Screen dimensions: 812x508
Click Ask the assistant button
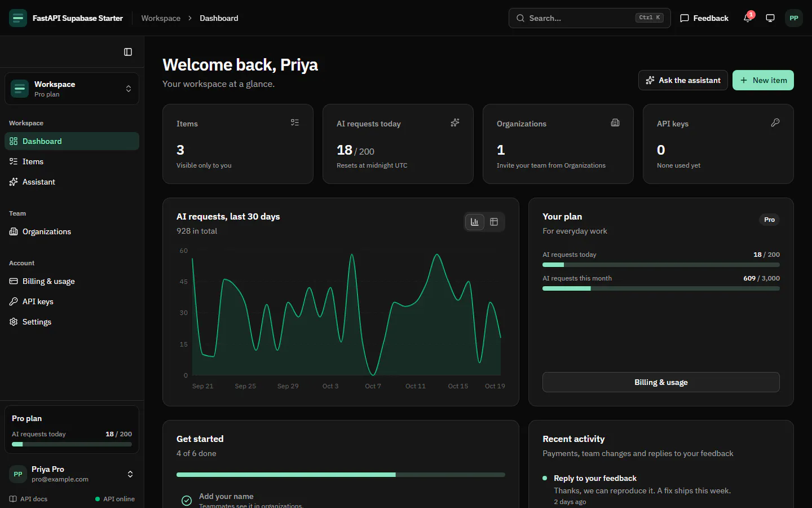(683, 80)
